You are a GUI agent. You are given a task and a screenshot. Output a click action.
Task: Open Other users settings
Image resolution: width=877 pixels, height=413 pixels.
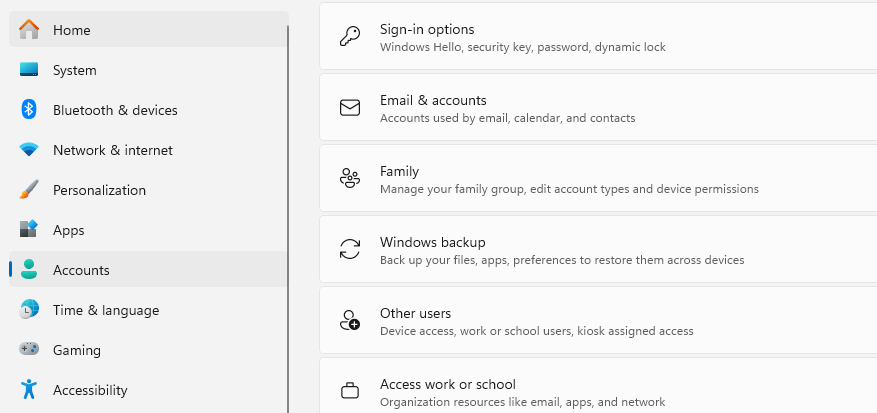600,321
